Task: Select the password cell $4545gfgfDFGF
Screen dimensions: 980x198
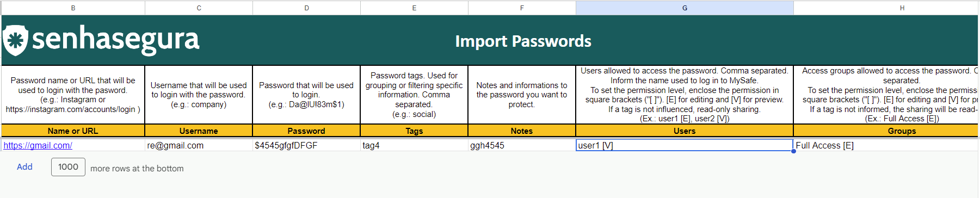Action: click(306, 145)
